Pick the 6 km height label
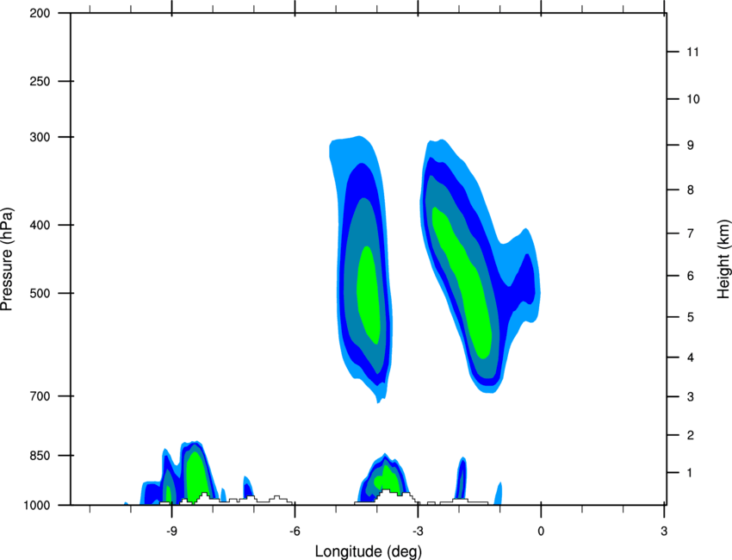 pyautogui.click(x=690, y=276)
